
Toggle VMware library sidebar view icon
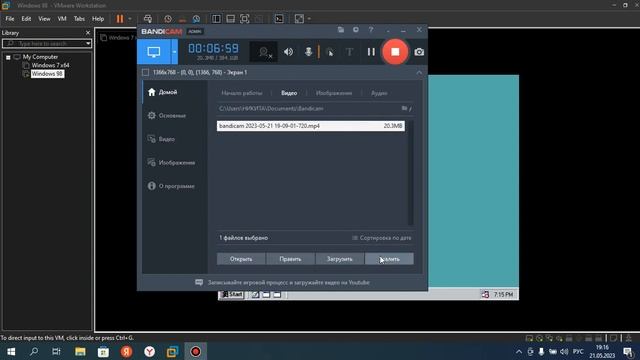[216, 19]
